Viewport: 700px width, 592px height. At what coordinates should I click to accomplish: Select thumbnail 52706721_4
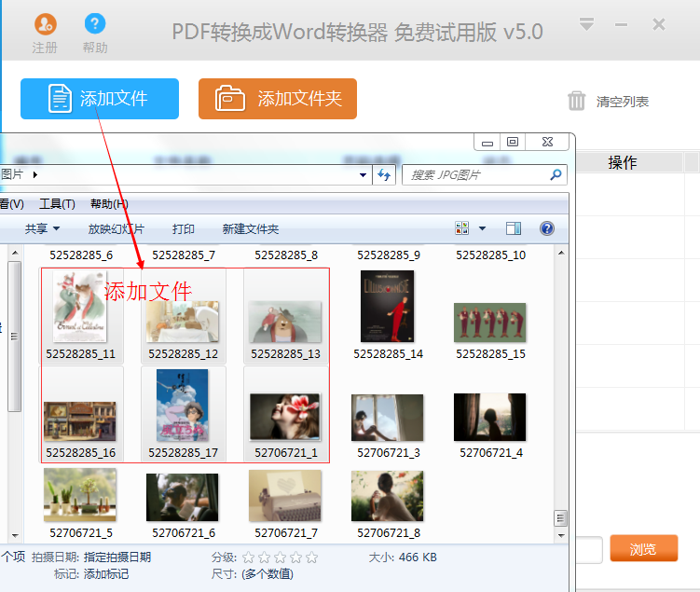(490, 417)
